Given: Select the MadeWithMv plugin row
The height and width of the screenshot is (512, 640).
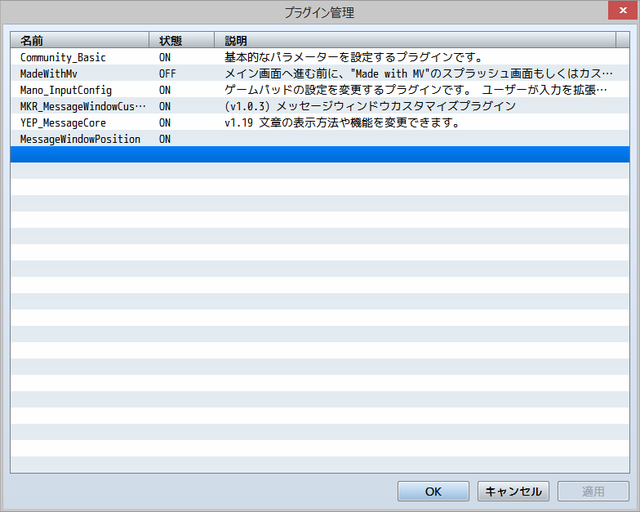Looking at the screenshot, I should tap(320, 73).
